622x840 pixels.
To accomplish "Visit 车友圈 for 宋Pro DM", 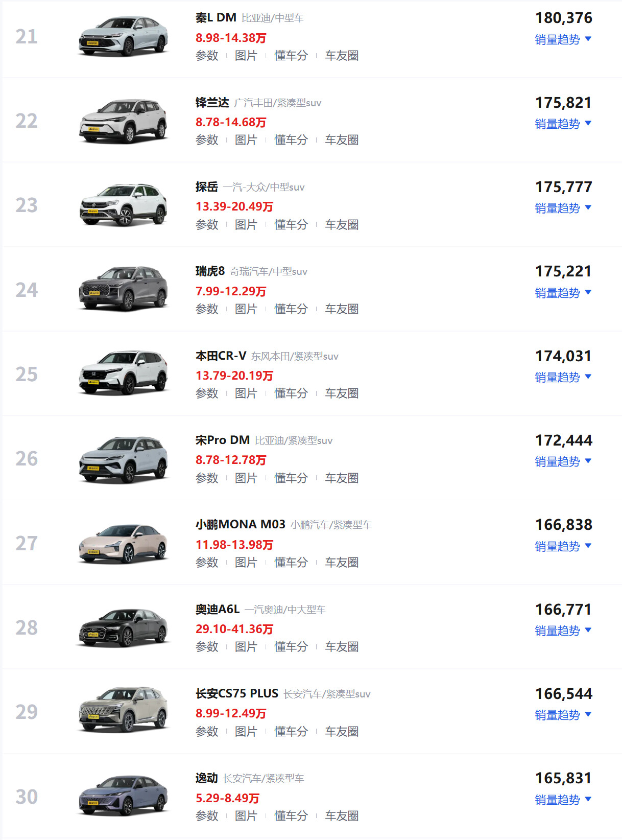I will [342, 478].
